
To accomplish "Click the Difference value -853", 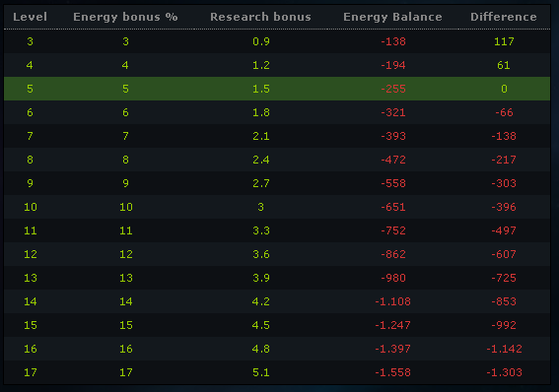I will 504,301.
